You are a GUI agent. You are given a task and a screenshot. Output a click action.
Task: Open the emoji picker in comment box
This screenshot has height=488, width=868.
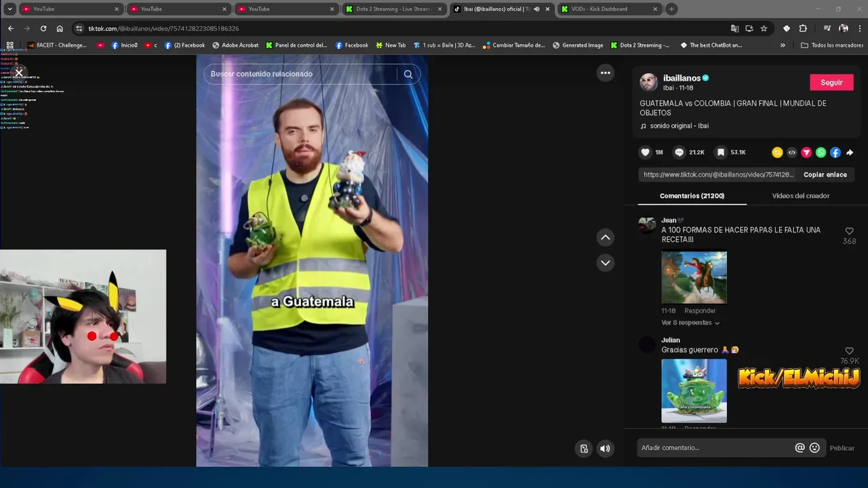coord(814,448)
